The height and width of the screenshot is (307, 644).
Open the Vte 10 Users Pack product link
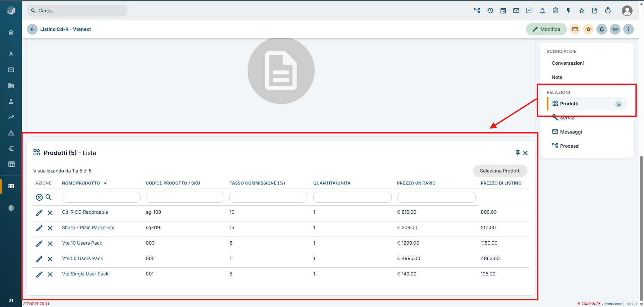[82, 243]
